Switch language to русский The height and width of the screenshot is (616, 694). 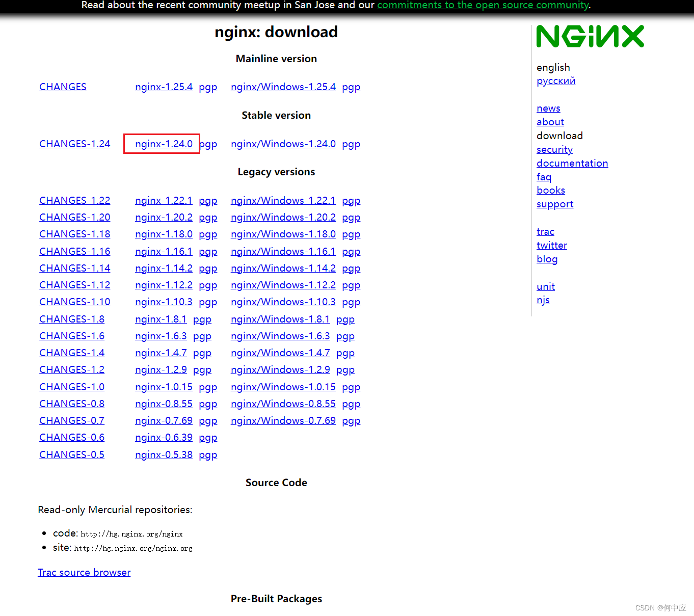556,81
